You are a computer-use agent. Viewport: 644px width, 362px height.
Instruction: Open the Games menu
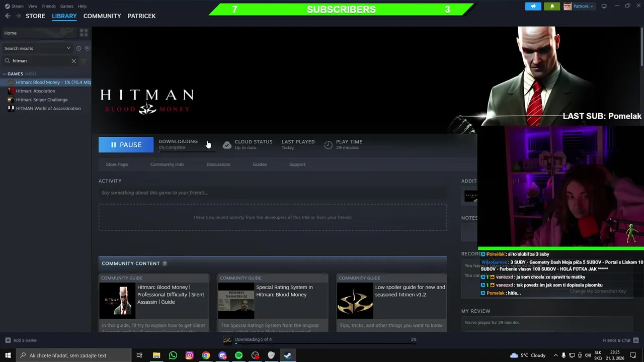click(x=66, y=6)
